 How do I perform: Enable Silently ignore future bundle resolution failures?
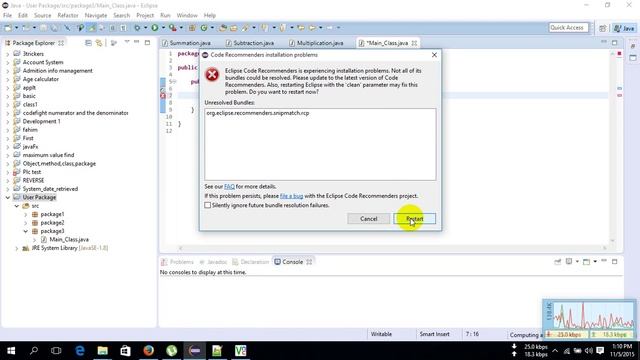point(208,205)
